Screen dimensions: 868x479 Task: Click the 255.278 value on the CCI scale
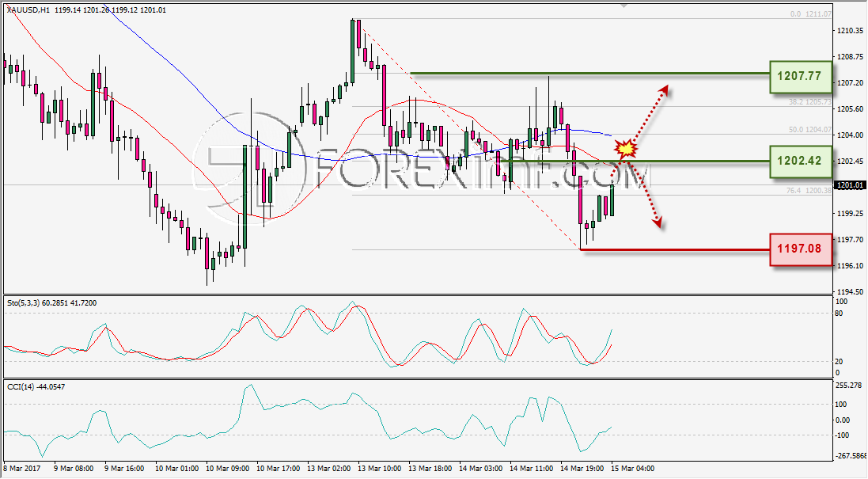(x=849, y=385)
